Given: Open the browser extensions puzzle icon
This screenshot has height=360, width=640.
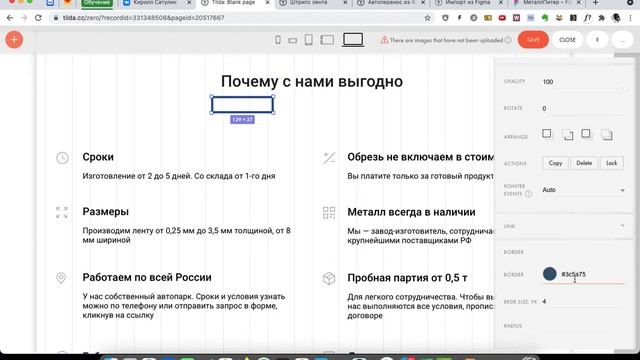Looking at the screenshot, I should tap(602, 18).
